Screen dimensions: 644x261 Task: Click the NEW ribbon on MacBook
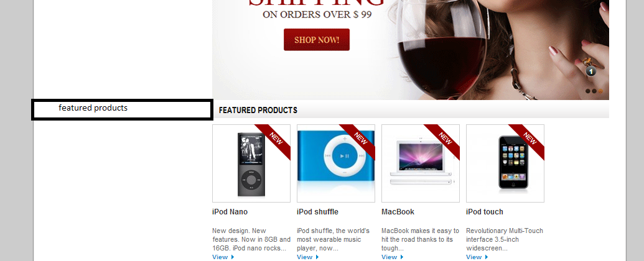click(x=445, y=139)
